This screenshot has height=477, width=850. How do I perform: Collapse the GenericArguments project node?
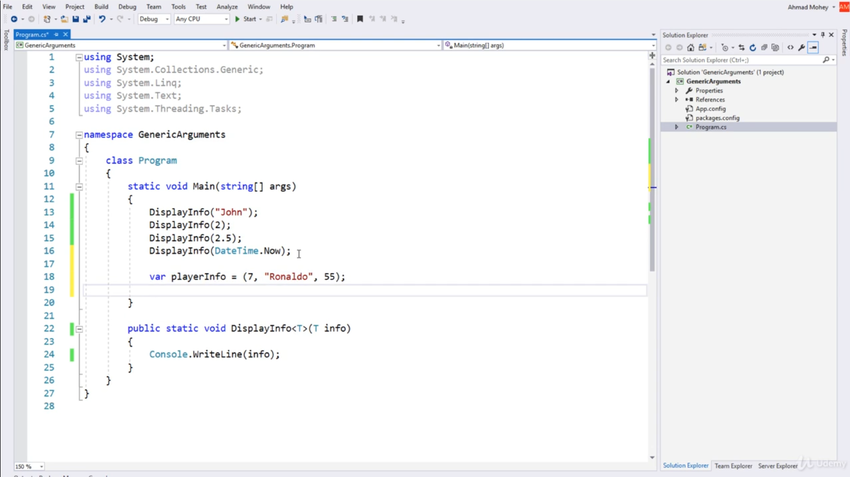click(x=668, y=81)
